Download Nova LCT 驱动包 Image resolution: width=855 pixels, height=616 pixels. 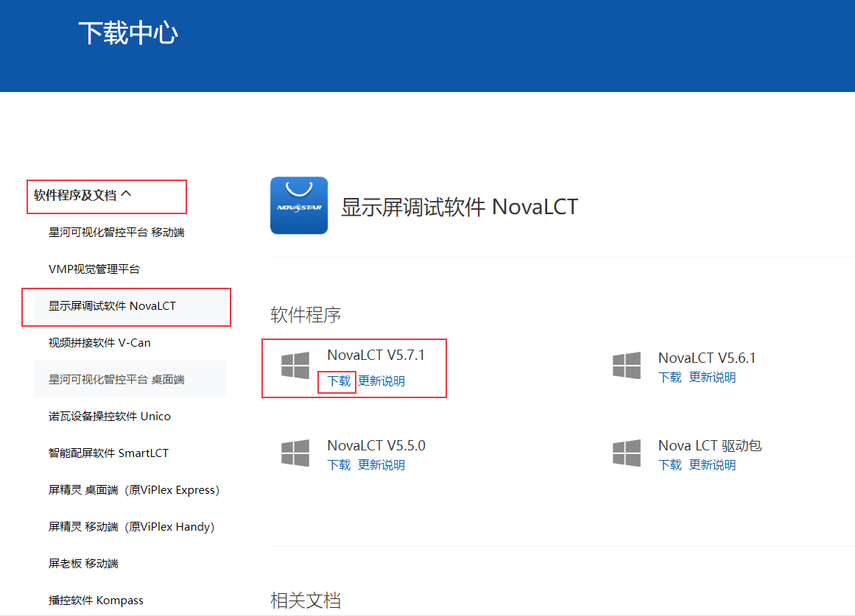pos(669,465)
